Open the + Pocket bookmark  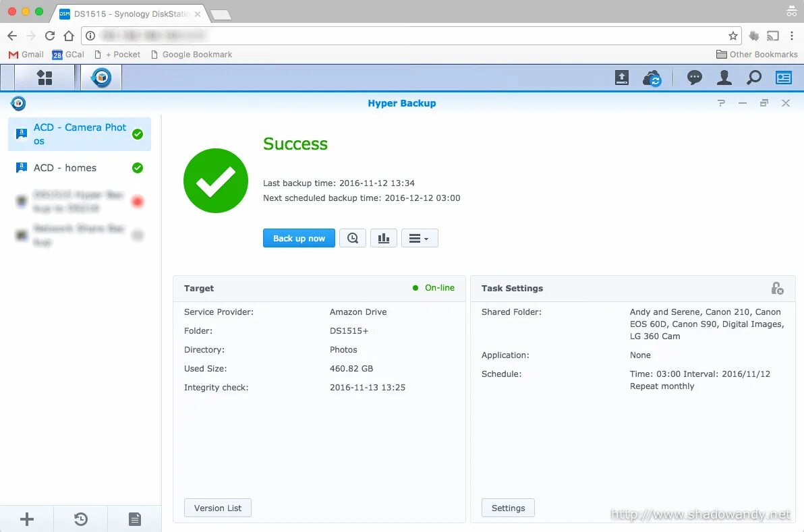[x=117, y=55]
